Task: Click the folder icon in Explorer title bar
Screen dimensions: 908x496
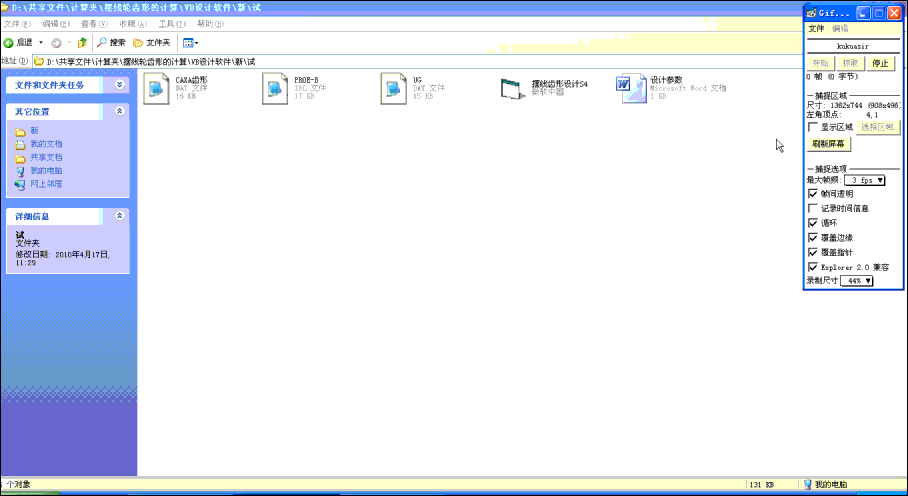Action: 5,8
